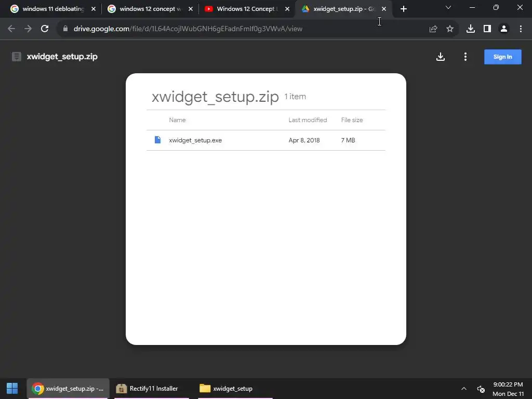Click the browser back arrow
Screen dimensions: 532x399
11,29
